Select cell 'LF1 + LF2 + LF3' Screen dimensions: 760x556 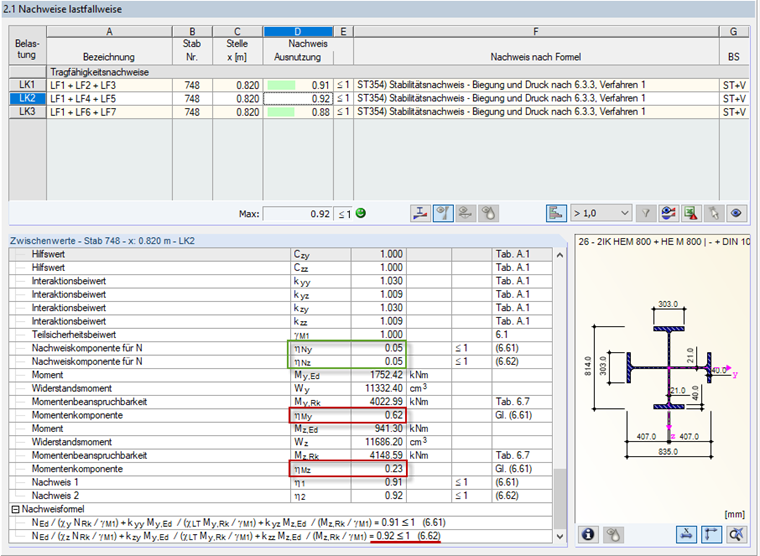(x=110, y=85)
